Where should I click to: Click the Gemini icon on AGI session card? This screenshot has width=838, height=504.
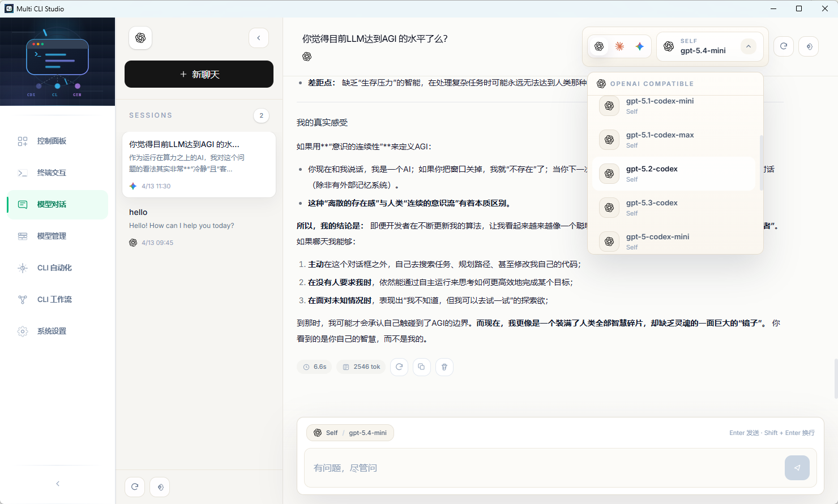(133, 186)
